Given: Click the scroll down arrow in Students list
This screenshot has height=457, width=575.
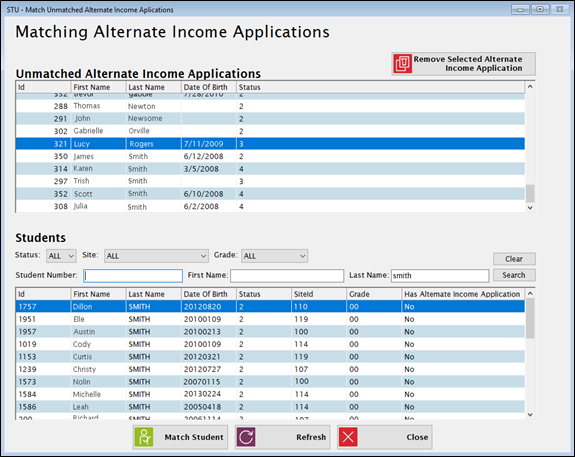Looking at the screenshot, I should click(x=530, y=414).
